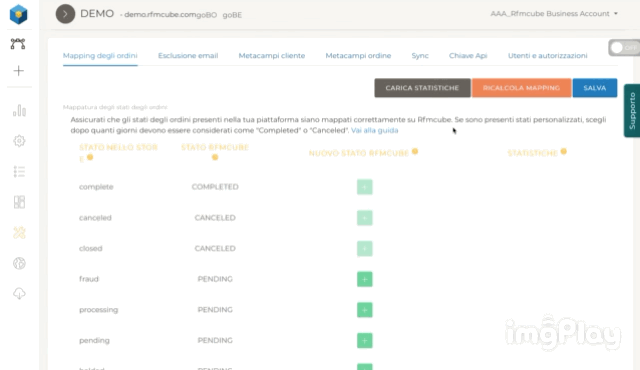This screenshot has width=640, height=370.
Task: Click the goBE link in header
Action: (232, 15)
